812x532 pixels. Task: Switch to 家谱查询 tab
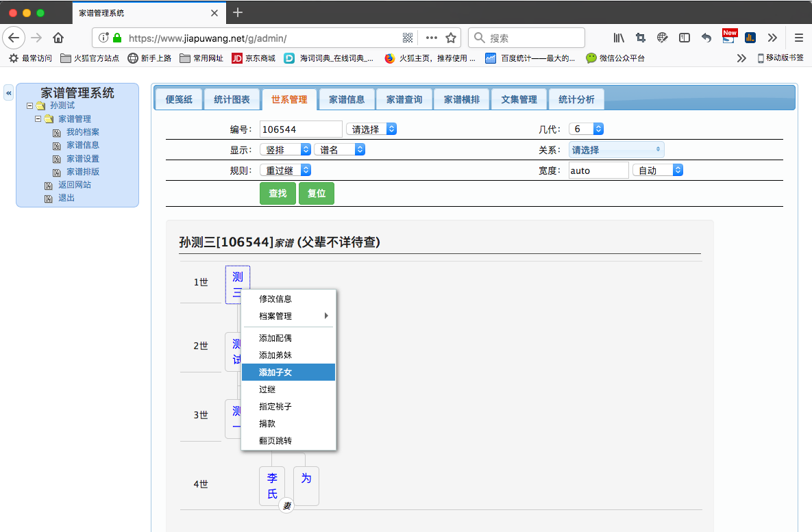coord(404,99)
